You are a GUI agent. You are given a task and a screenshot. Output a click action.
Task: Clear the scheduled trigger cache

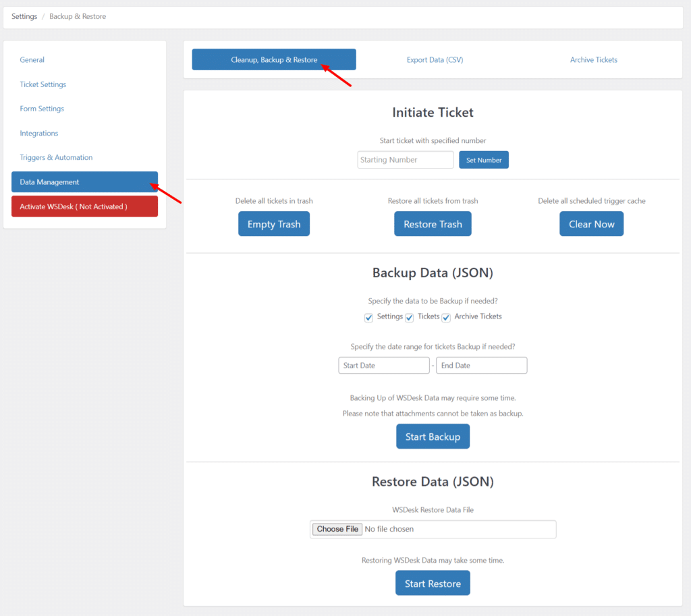tap(591, 223)
